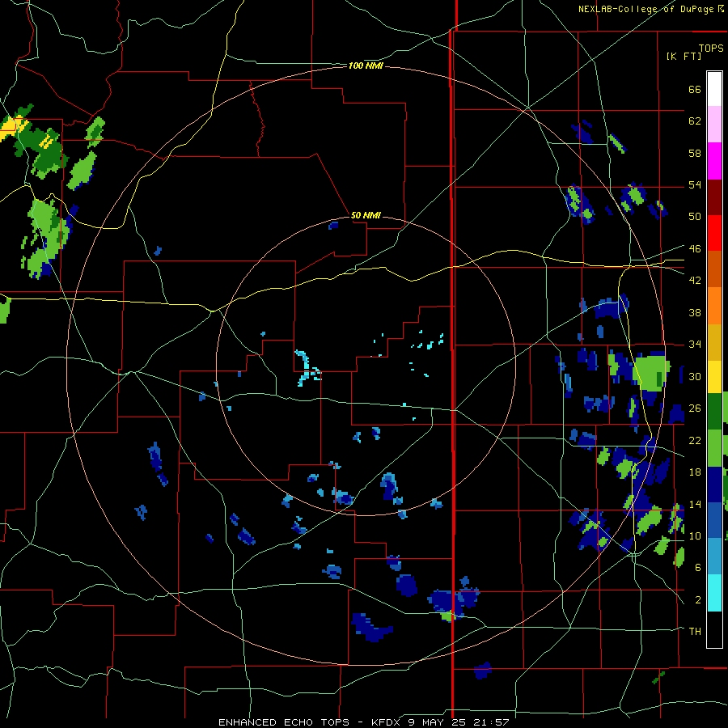
Task: Click the large light-green echo on the eastern 100 NMI ring
Action: [x=651, y=371]
